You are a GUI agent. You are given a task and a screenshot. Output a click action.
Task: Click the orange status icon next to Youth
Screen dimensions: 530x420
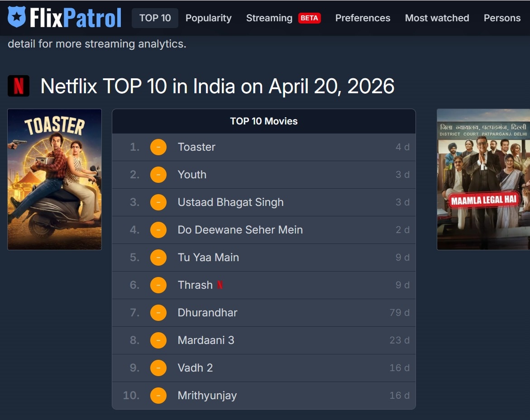pyautogui.click(x=158, y=175)
